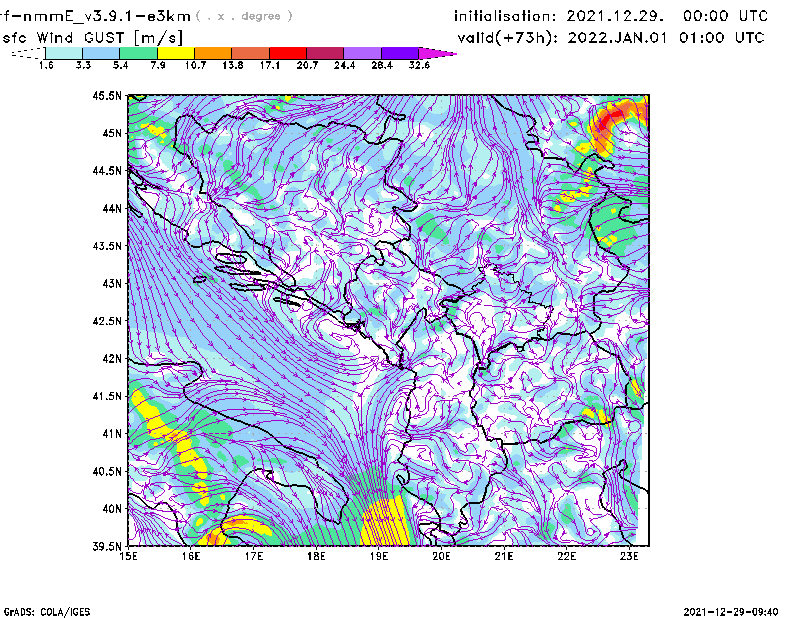Click the '( . x . degree )' text
Screen dimensions: 800x618
(244, 16)
